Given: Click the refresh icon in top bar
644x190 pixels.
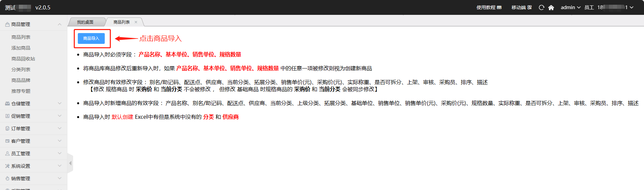Looking at the screenshot, I should tap(541, 7).
